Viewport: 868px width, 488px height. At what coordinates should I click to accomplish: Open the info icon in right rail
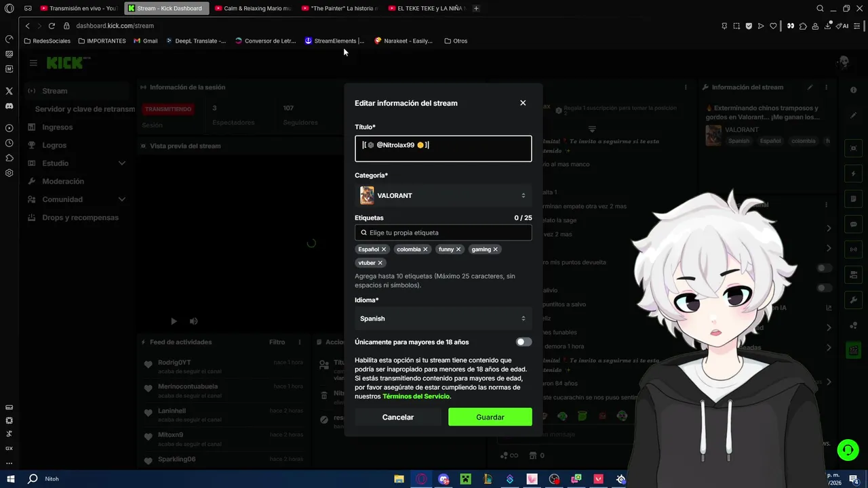[x=853, y=90]
